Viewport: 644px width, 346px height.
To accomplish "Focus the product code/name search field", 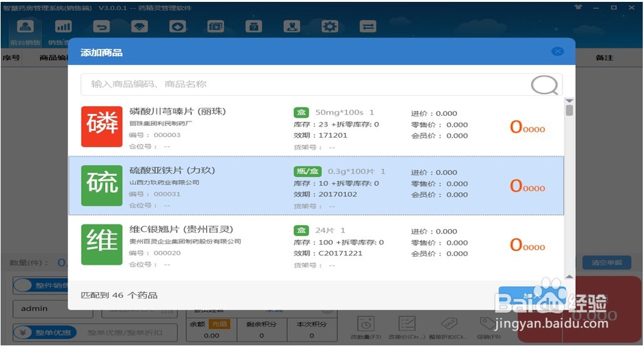I will 321,84.
